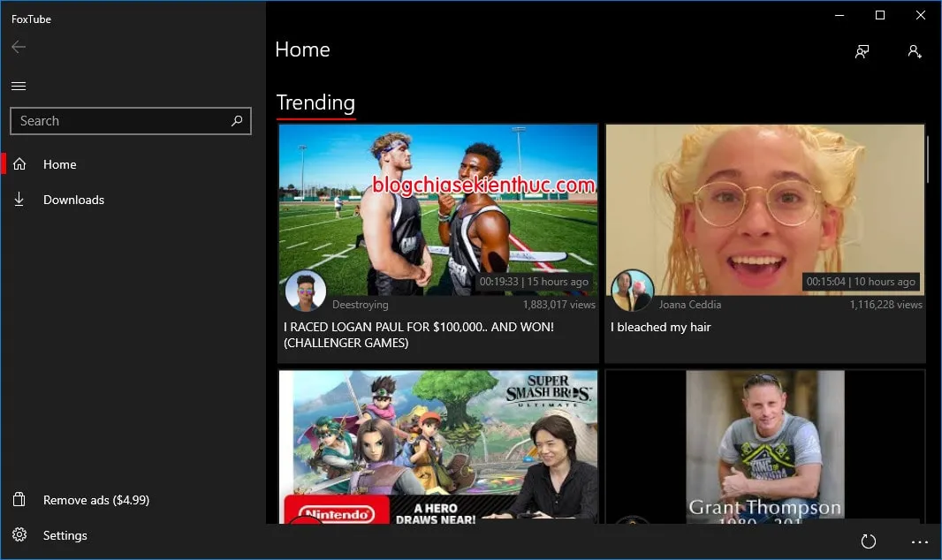
Task: Toggle the hamburger navigation menu
Action: point(19,86)
